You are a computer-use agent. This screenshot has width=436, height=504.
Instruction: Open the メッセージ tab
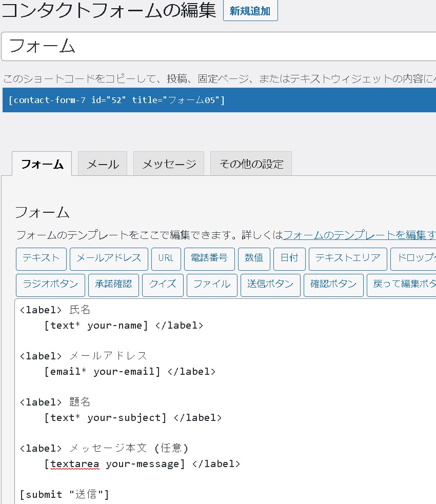(x=169, y=164)
